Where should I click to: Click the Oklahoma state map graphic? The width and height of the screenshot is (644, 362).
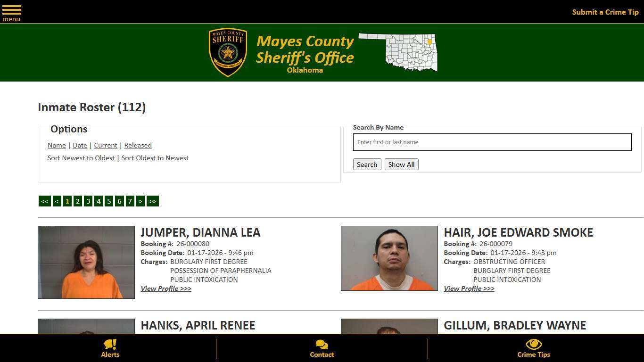[398, 52]
